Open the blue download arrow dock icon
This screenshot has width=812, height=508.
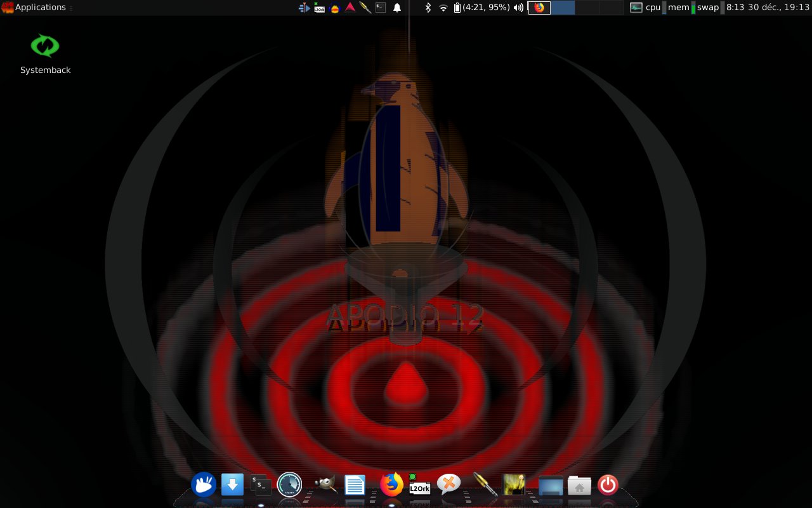pos(232,485)
